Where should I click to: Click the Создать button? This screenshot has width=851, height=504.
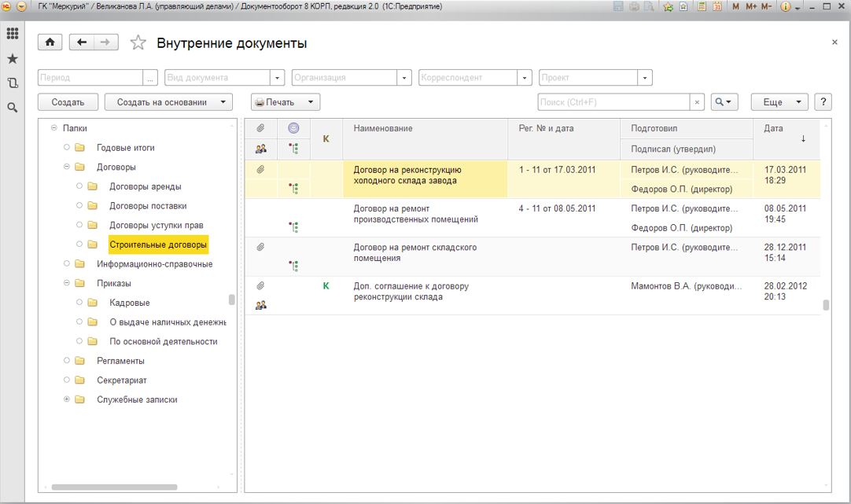pyautogui.click(x=68, y=102)
